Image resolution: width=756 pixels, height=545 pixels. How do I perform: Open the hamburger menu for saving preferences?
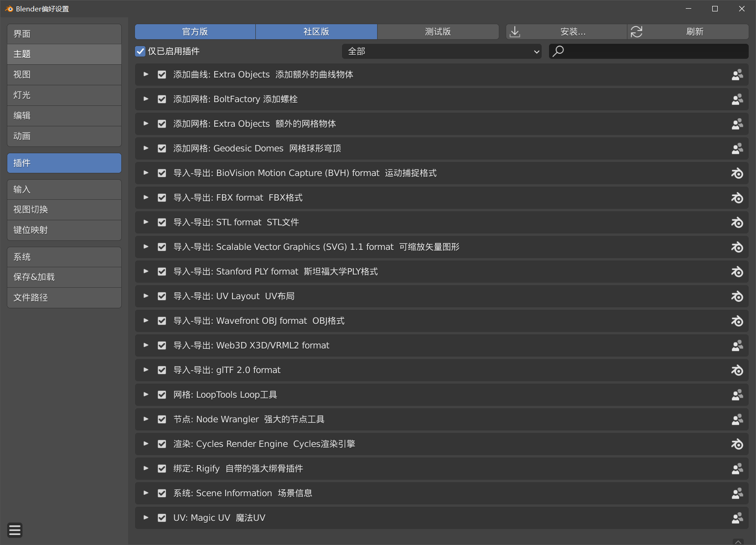coord(15,530)
